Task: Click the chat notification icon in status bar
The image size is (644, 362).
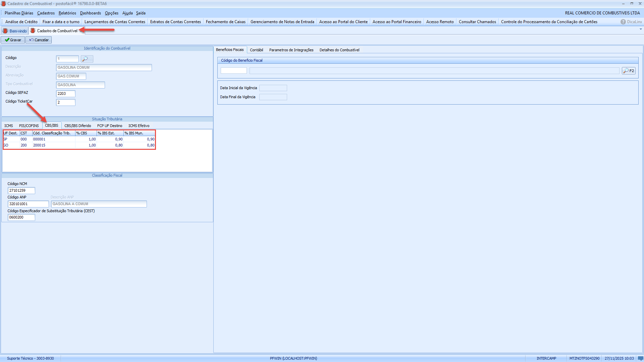Action: coord(640,358)
